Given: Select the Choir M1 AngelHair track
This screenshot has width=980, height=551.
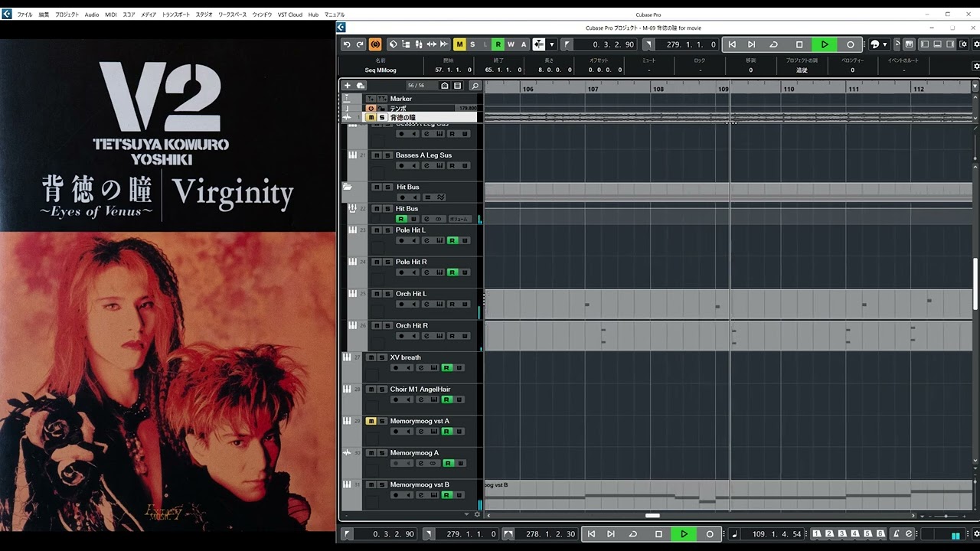Looking at the screenshot, I should click(x=420, y=390).
